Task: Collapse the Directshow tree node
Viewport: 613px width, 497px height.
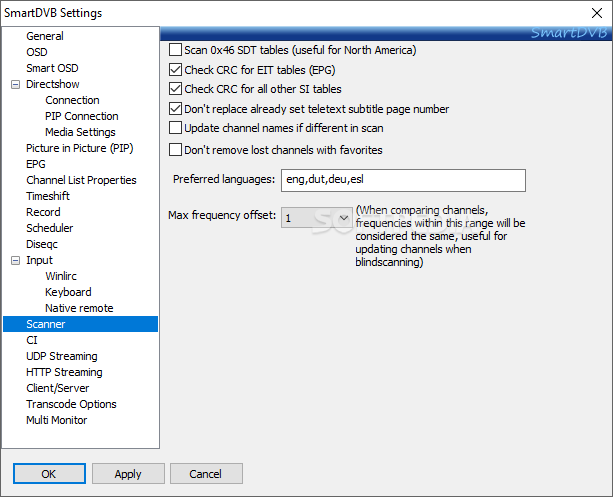Action: 15,84
